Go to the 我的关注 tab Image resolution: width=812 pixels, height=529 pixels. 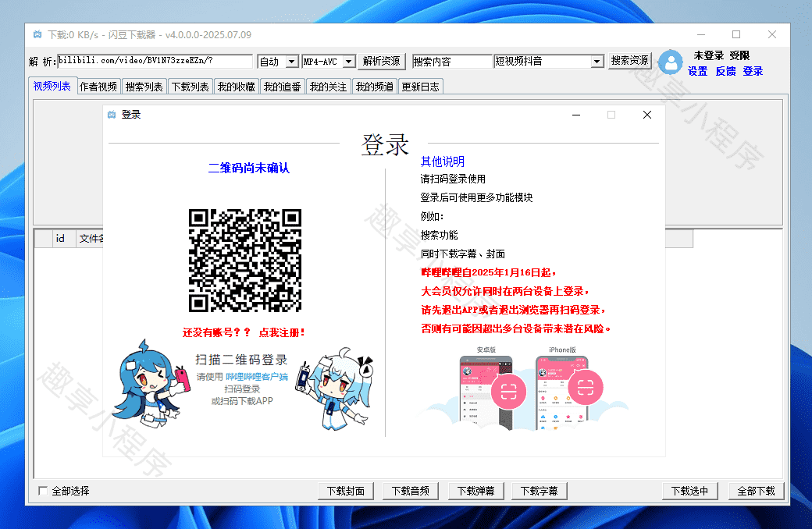pos(329,87)
